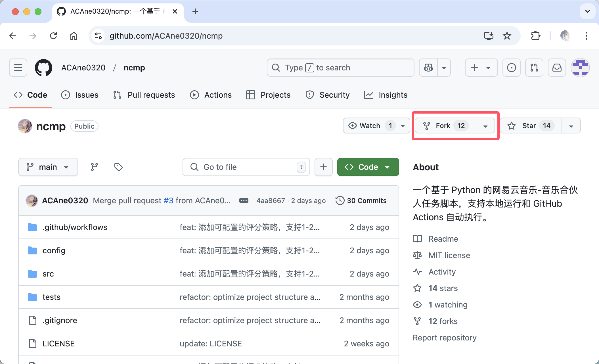Open commit hash 4aa8667
Image resolution: width=599 pixels, height=364 pixels.
coord(271,200)
